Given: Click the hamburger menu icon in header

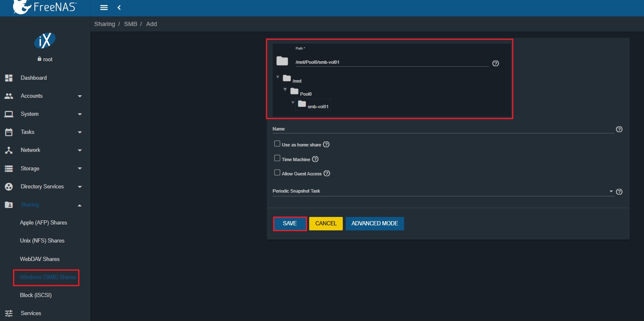Looking at the screenshot, I should [104, 8].
